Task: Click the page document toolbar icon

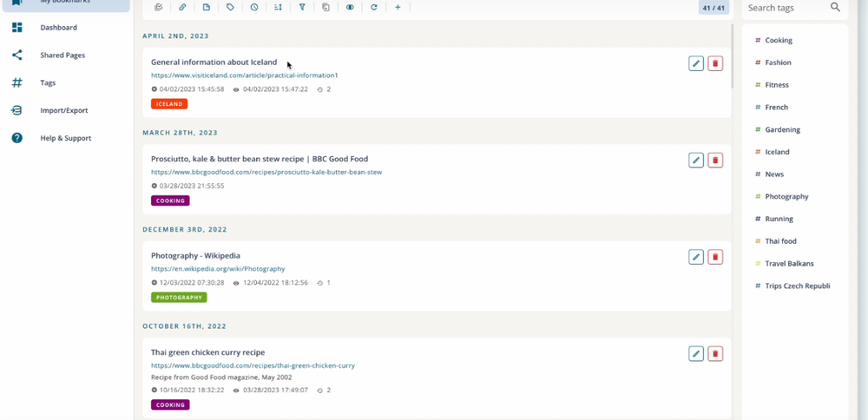Action: (207, 8)
